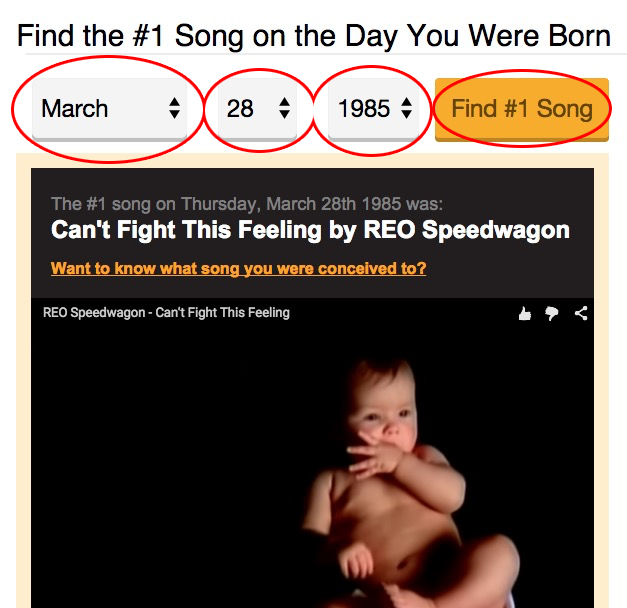
Task: Follow the 'song you were conceived to' link
Action: (x=238, y=269)
